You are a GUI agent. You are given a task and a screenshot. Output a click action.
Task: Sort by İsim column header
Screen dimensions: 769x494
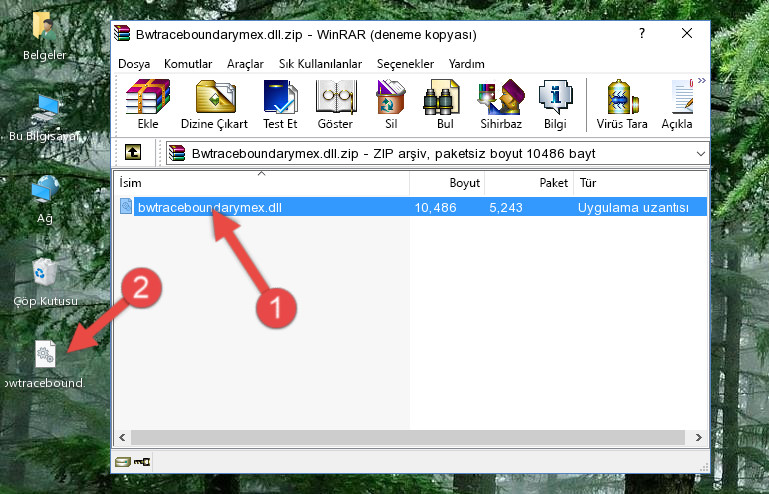pyautogui.click(x=262, y=182)
